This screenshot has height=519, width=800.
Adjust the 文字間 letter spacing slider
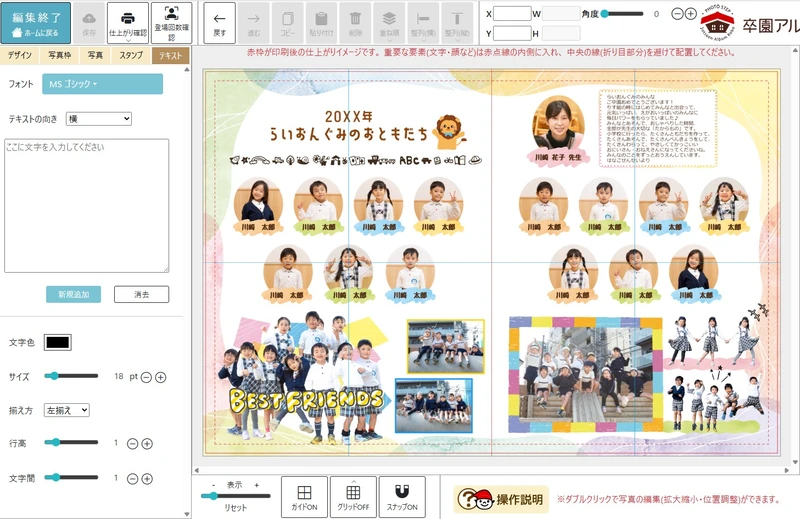pyautogui.click(x=71, y=478)
